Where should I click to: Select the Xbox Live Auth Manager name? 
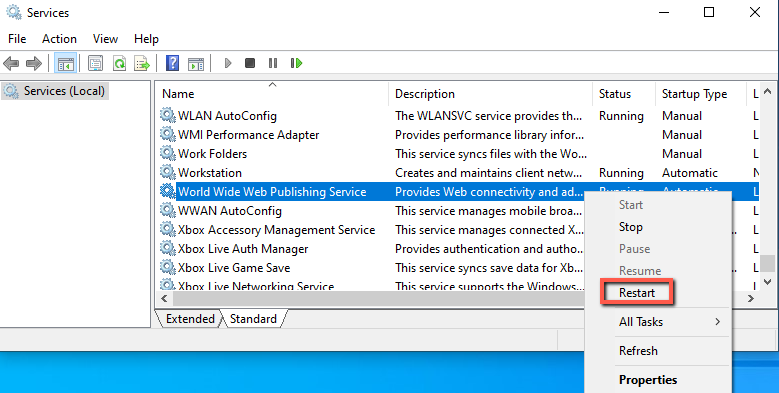[x=243, y=249]
